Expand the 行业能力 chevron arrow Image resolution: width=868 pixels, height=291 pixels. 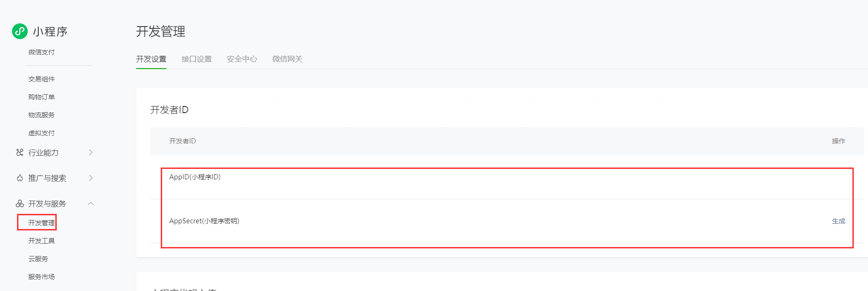[x=91, y=152]
